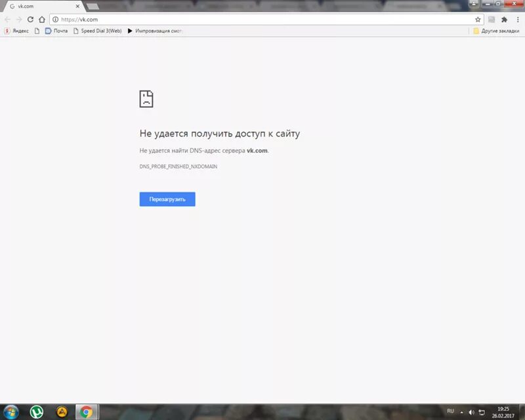
Task: Bookmark this page with the star icon
Action: tap(478, 20)
